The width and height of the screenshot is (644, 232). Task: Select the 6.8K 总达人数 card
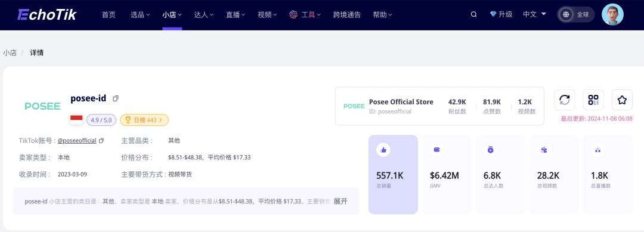pos(500,175)
